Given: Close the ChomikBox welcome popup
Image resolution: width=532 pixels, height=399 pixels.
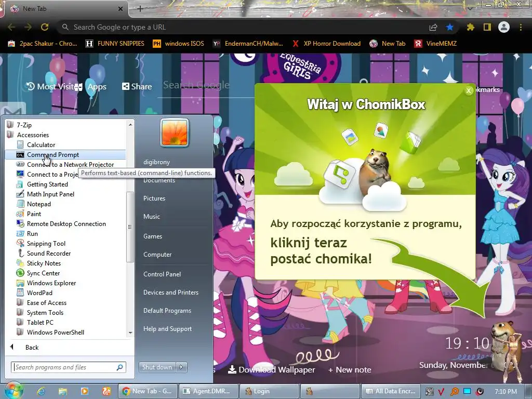Looking at the screenshot, I should click(469, 90).
